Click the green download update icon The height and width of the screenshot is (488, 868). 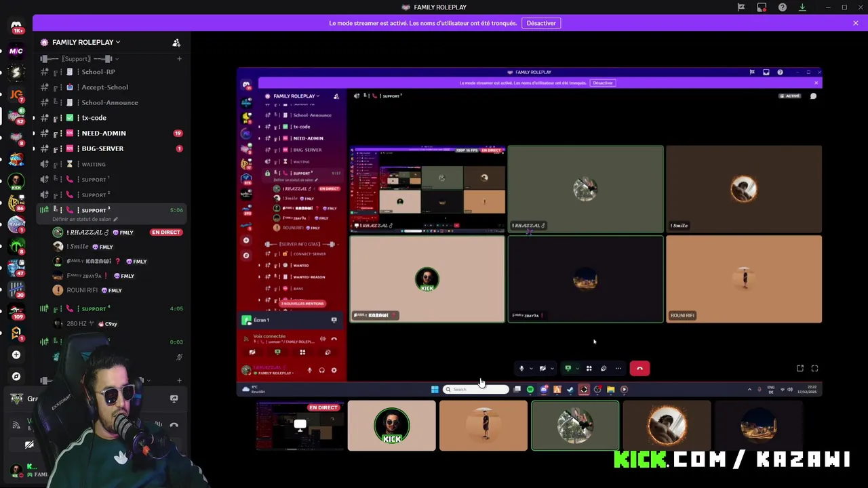pos(802,7)
